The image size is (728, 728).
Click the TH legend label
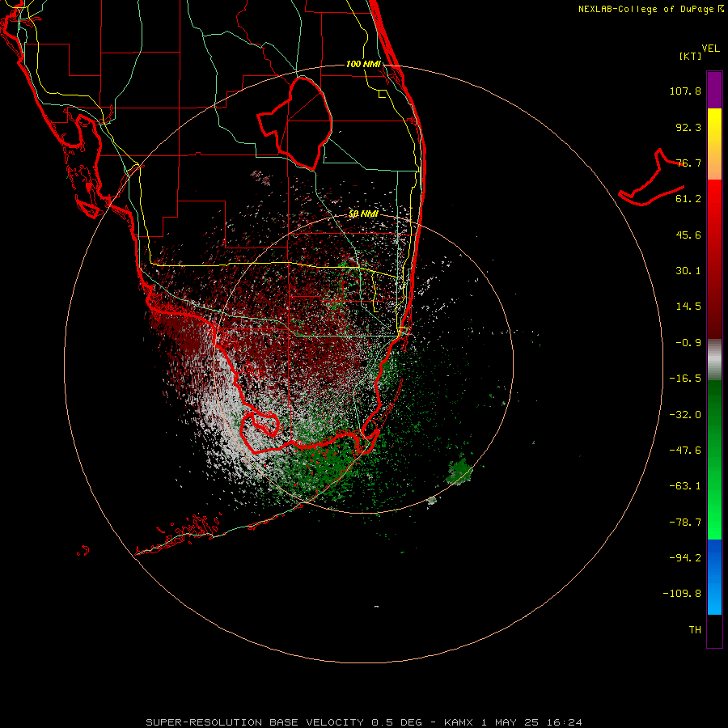695,630
